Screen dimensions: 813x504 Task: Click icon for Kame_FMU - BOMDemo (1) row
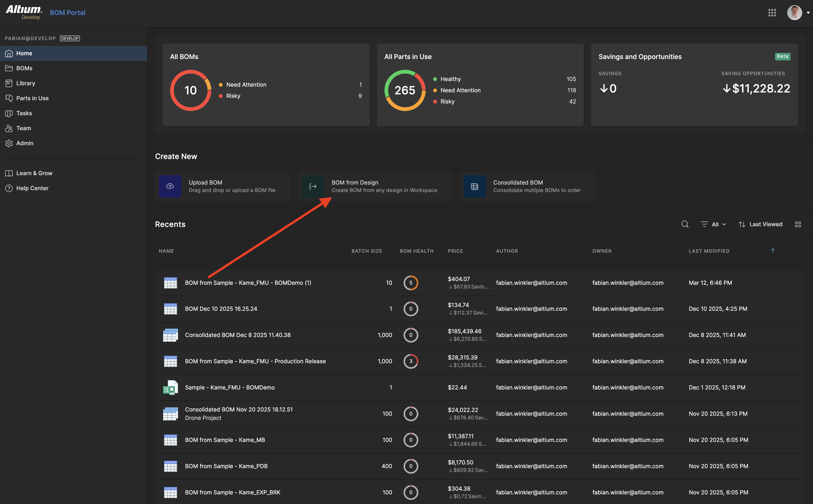(170, 283)
